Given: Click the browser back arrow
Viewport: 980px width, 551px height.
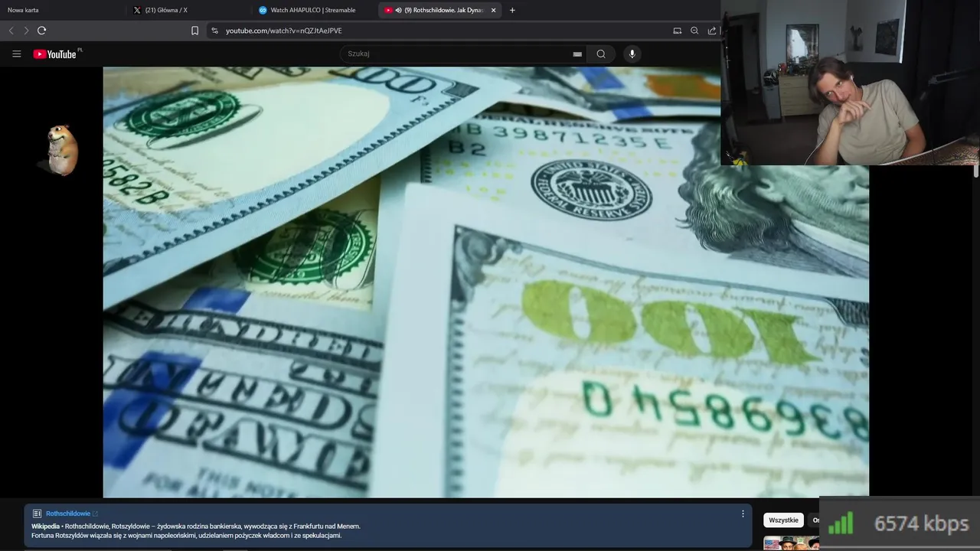Looking at the screenshot, I should click(11, 31).
